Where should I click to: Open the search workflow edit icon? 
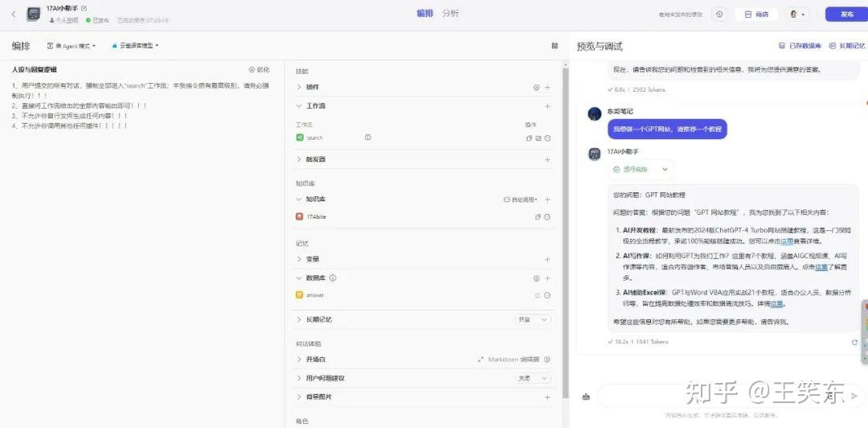tap(538, 138)
